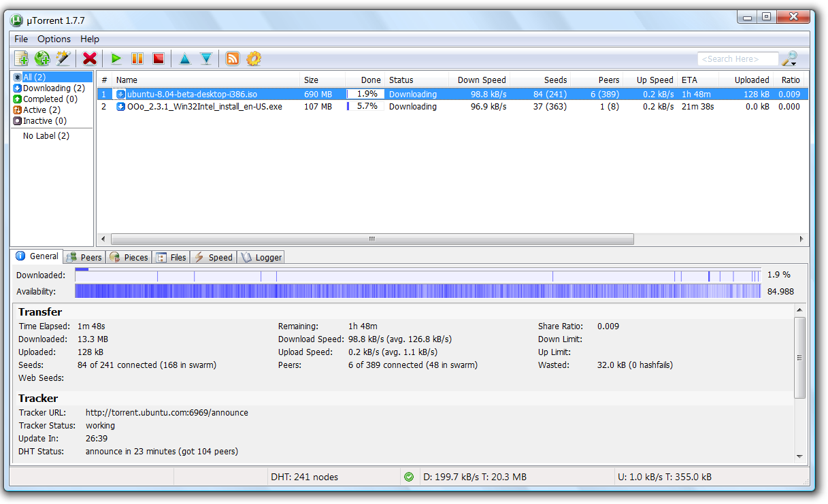828x504 pixels.
Task: Click the torrent list horizontal scrollbar thumb
Action: tap(372, 239)
